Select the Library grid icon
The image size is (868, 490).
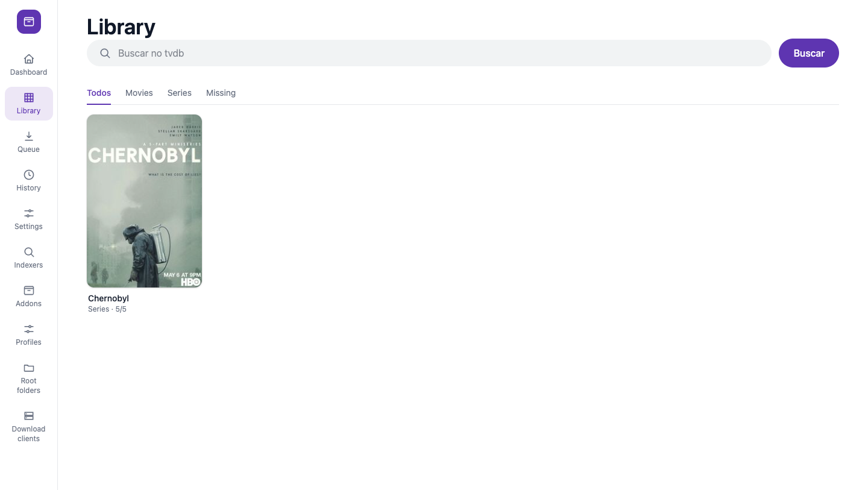[x=29, y=98]
